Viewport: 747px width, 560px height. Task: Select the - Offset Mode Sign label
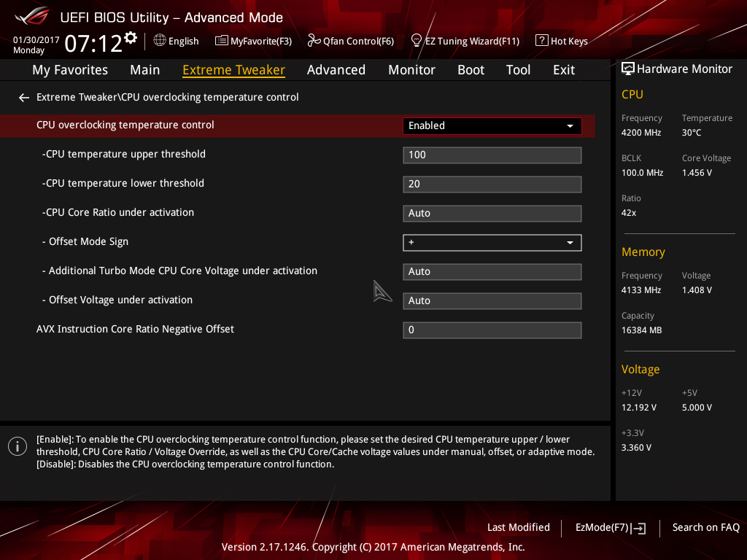click(x=85, y=242)
